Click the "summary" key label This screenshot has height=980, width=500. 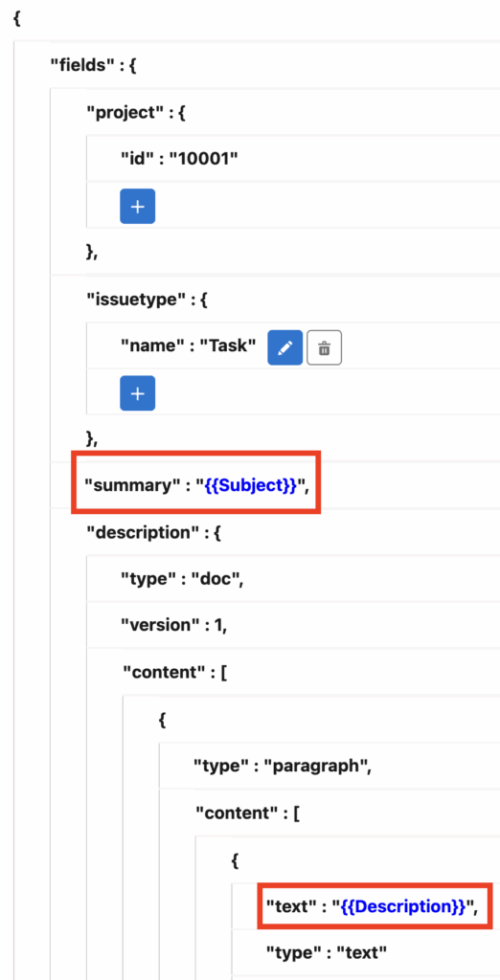(x=128, y=487)
